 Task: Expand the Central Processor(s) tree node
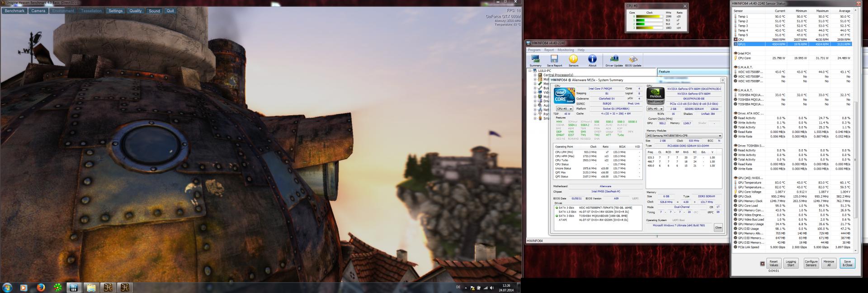point(535,75)
